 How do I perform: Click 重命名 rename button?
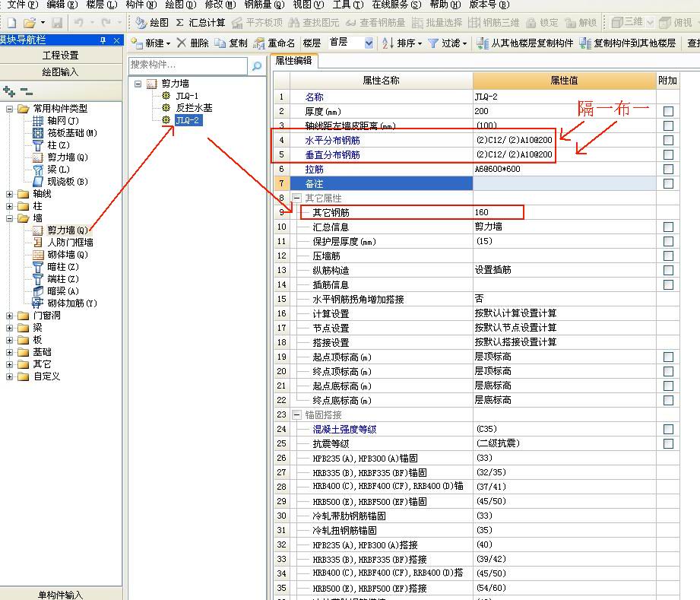[x=274, y=43]
